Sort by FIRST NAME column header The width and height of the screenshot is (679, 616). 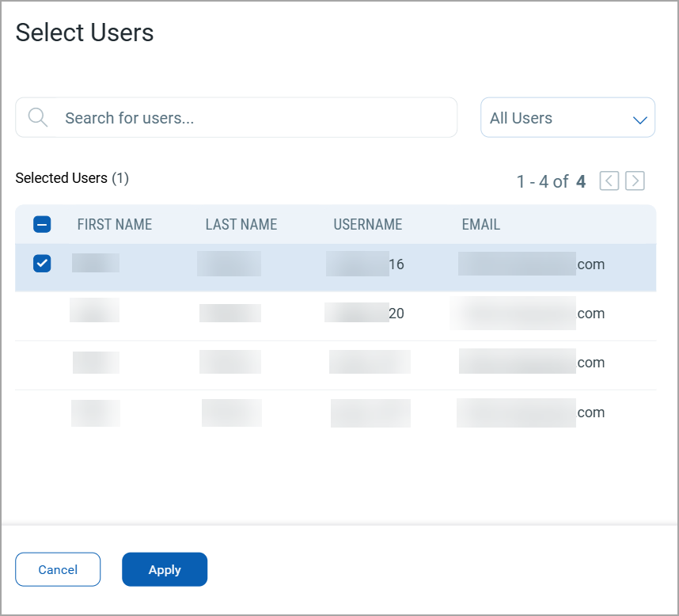[x=115, y=225]
